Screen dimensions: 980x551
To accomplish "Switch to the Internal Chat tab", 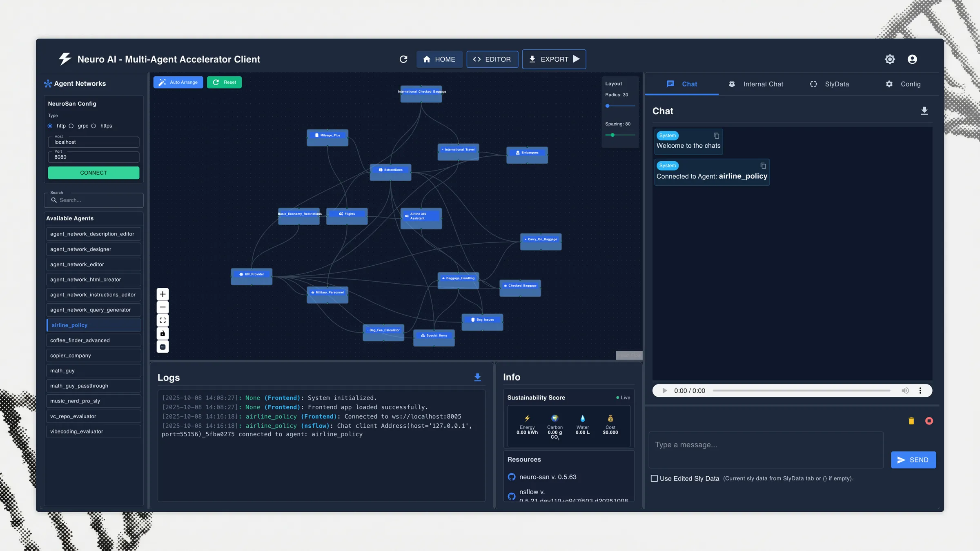I will 756,84.
